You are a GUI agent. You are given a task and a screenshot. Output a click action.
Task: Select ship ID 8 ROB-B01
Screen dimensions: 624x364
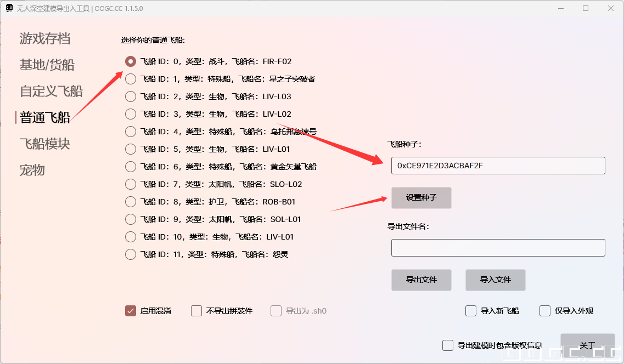pyautogui.click(x=130, y=201)
